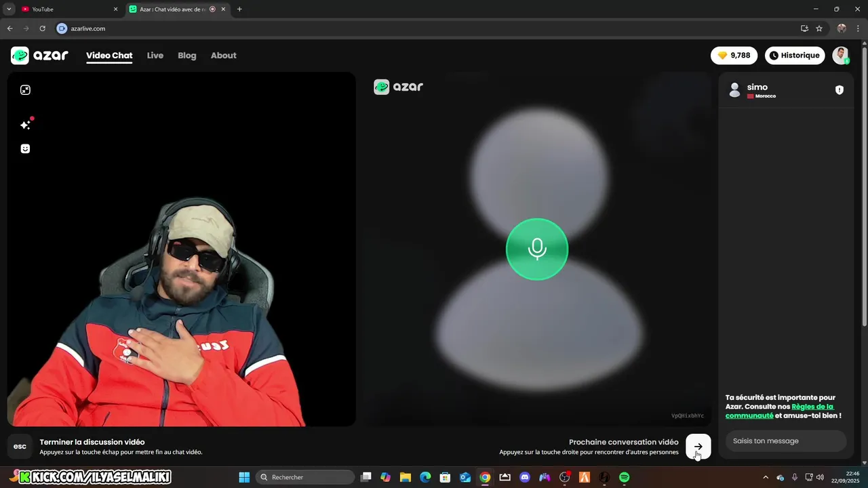
Task: Click the Rechercher taskbar search box
Action: (x=304, y=477)
